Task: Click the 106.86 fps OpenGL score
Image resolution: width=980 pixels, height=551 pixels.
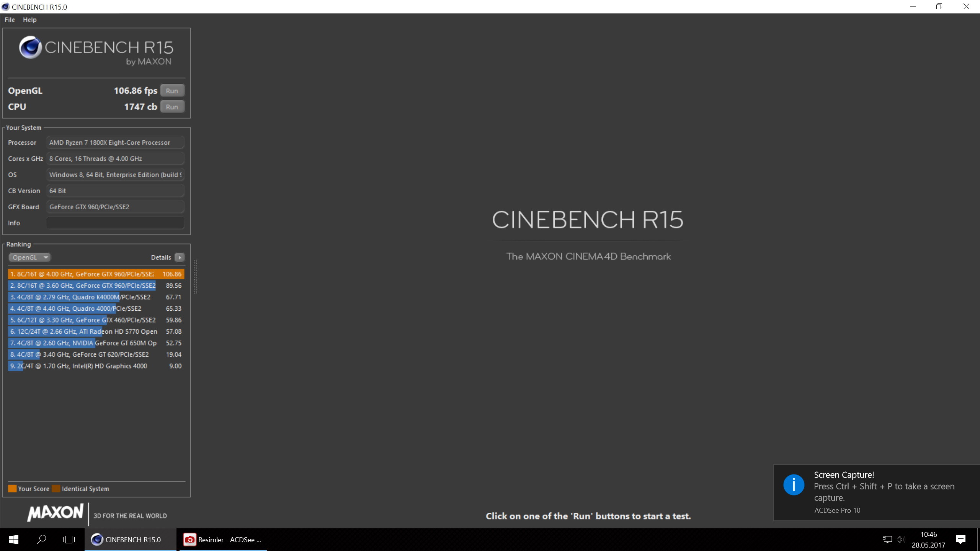Action: 136,91
